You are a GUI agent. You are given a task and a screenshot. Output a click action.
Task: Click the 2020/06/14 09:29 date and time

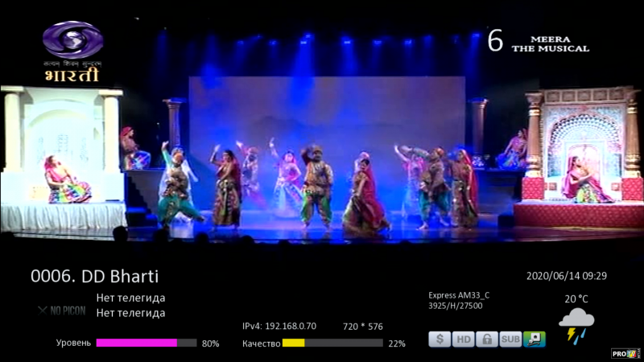(566, 276)
